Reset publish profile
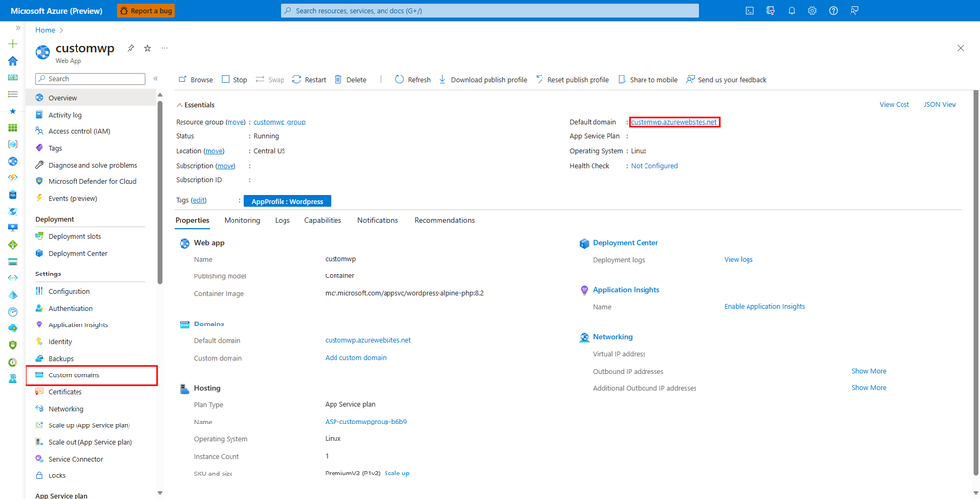Image resolution: width=980 pixels, height=499 pixels. [x=572, y=80]
